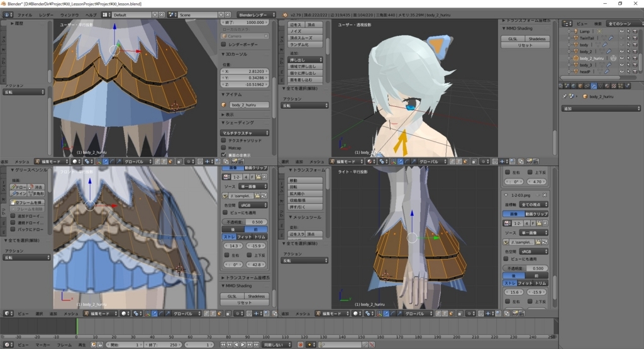Toggle selectability of body_3 in outliner
The height and width of the screenshot is (349, 644).
(628, 65)
